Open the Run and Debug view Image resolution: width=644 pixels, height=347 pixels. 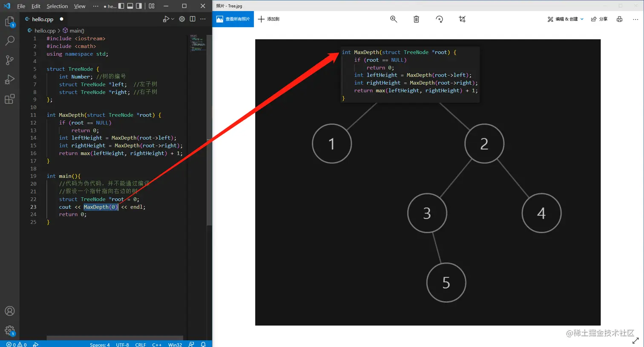click(x=10, y=80)
